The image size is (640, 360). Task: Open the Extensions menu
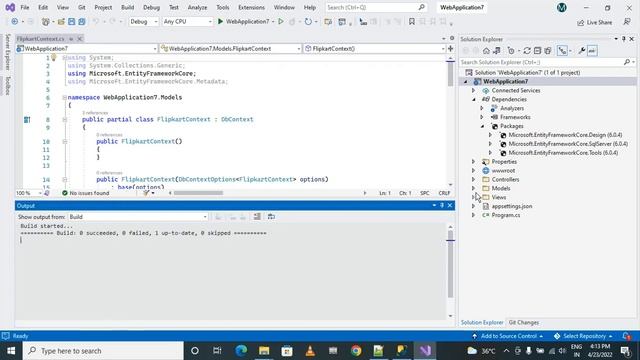[x=251, y=7]
